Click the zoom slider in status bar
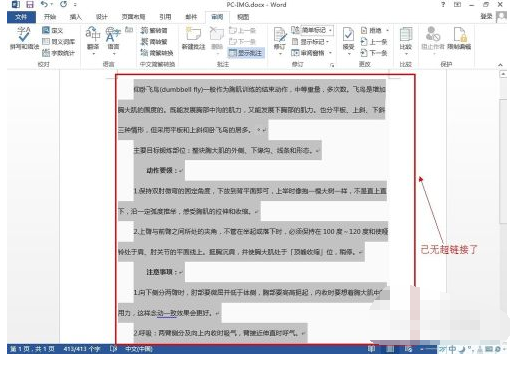 pos(430,349)
